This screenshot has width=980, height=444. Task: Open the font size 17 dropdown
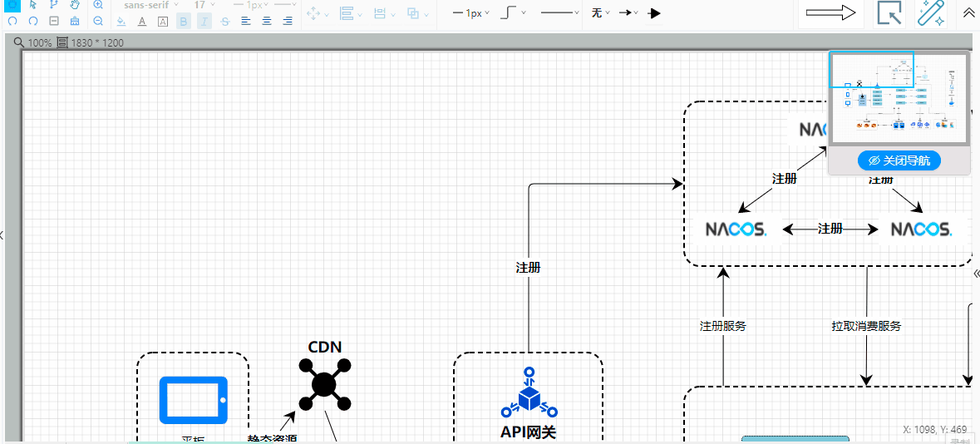[205, 5]
